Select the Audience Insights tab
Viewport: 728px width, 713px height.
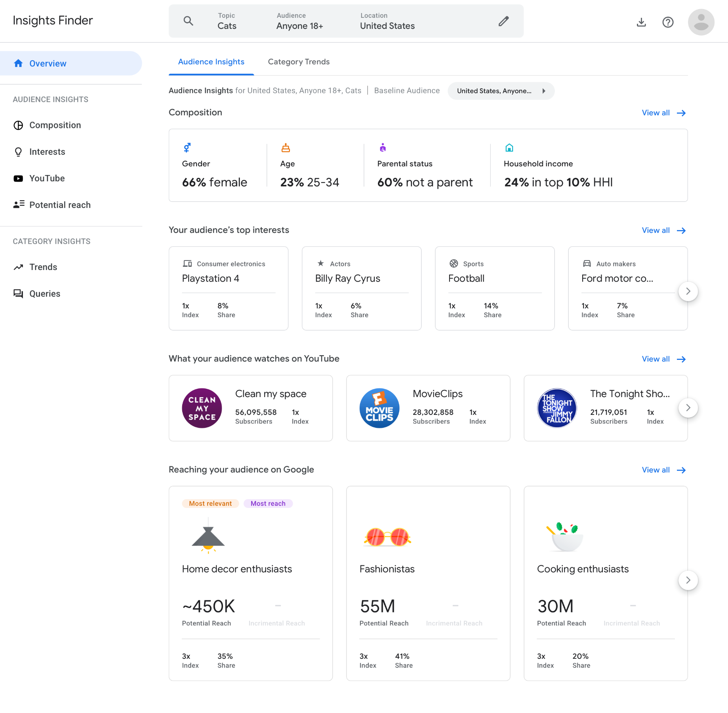pyautogui.click(x=211, y=62)
